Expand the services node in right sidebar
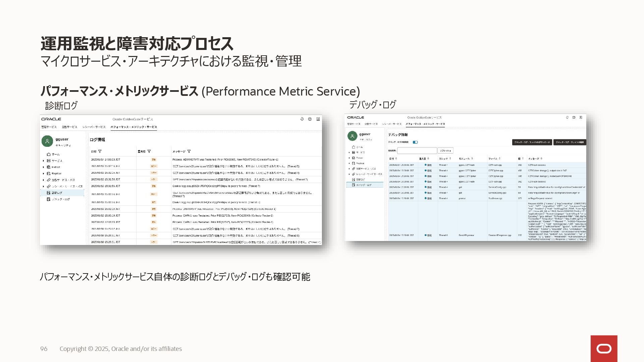Screen dimensions: 644x362 pos(349,153)
